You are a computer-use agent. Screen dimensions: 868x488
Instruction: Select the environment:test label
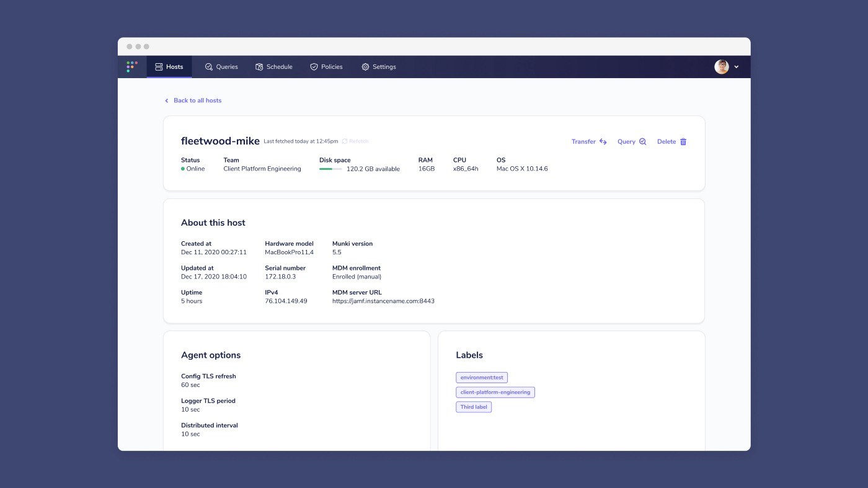coord(482,377)
